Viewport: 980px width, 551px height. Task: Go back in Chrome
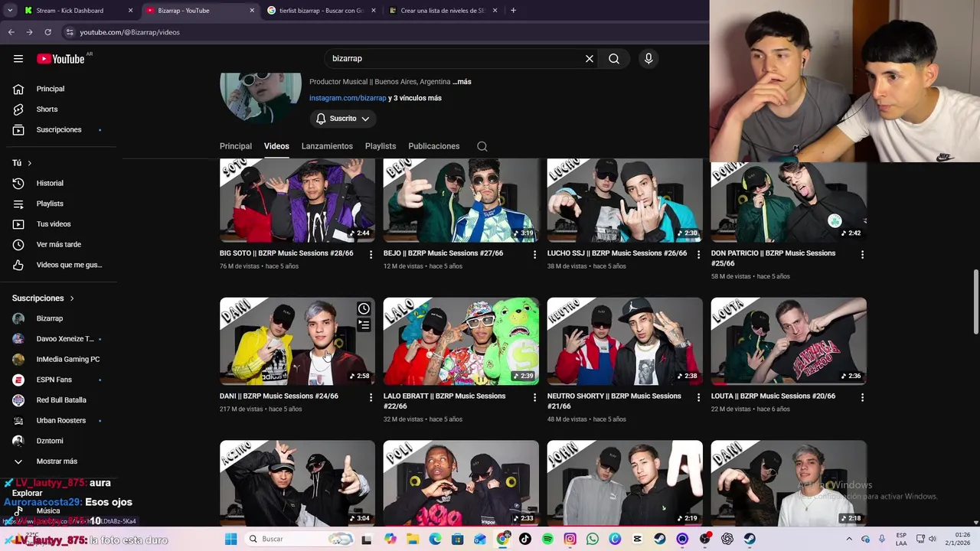point(11,32)
